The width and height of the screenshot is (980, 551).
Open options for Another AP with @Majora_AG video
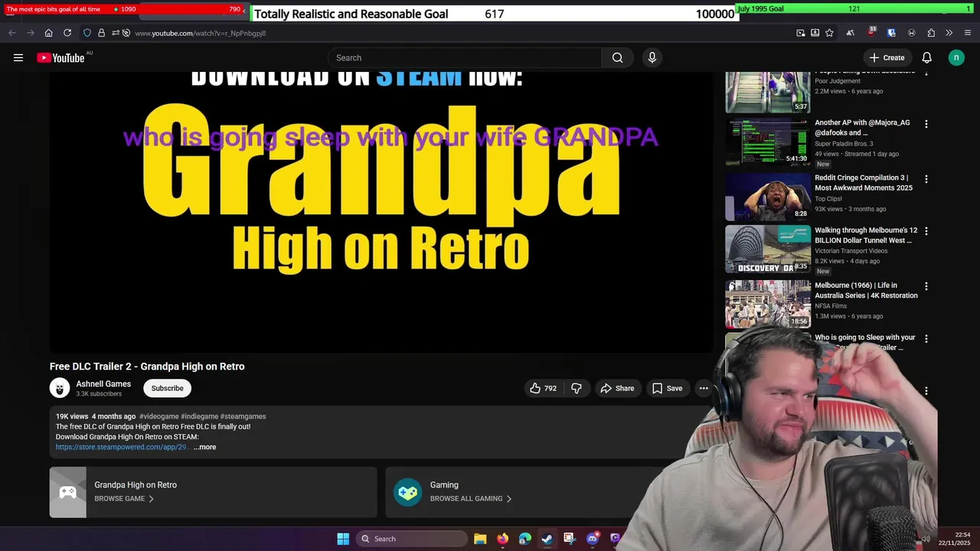[x=926, y=124]
